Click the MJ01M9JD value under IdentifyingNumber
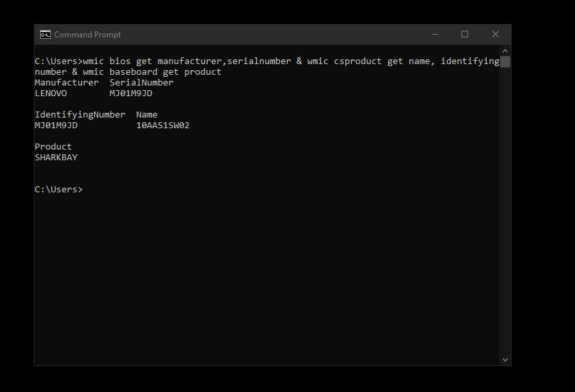Image resolution: width=575 pixels, height=392 pixels. 56,126
